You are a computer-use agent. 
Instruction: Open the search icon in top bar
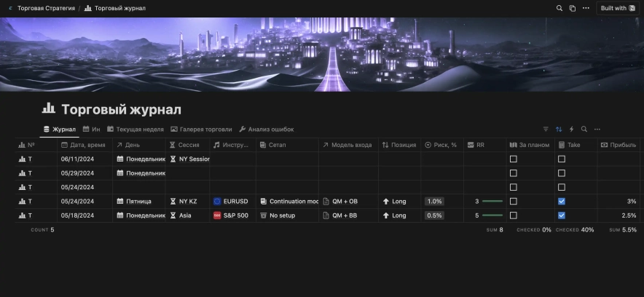click(x=559, y=8)
